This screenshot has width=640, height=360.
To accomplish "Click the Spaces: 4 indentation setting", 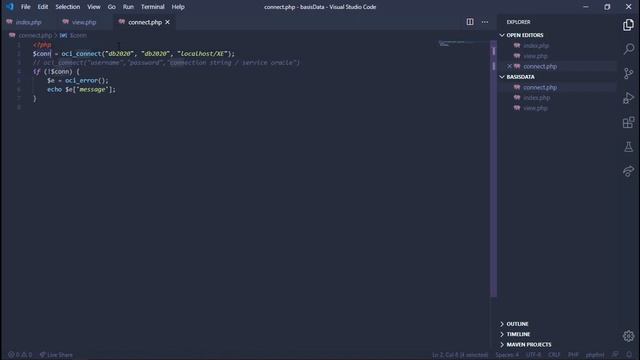I will tap(507, 355).
